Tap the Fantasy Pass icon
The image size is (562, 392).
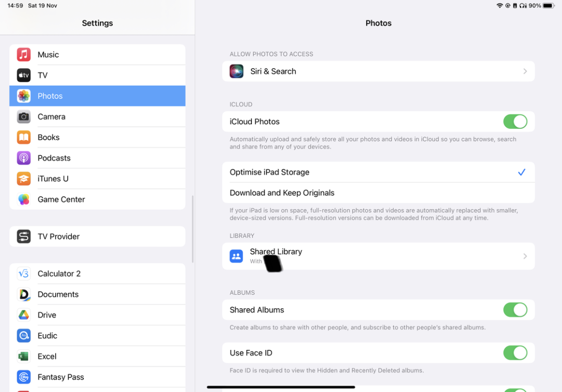click(x=23, y=377)
